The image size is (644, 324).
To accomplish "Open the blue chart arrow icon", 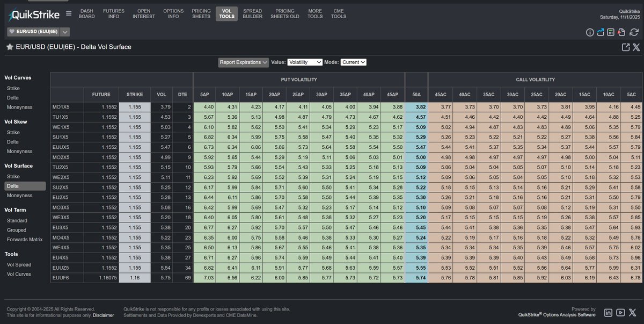I will (601, 32).
